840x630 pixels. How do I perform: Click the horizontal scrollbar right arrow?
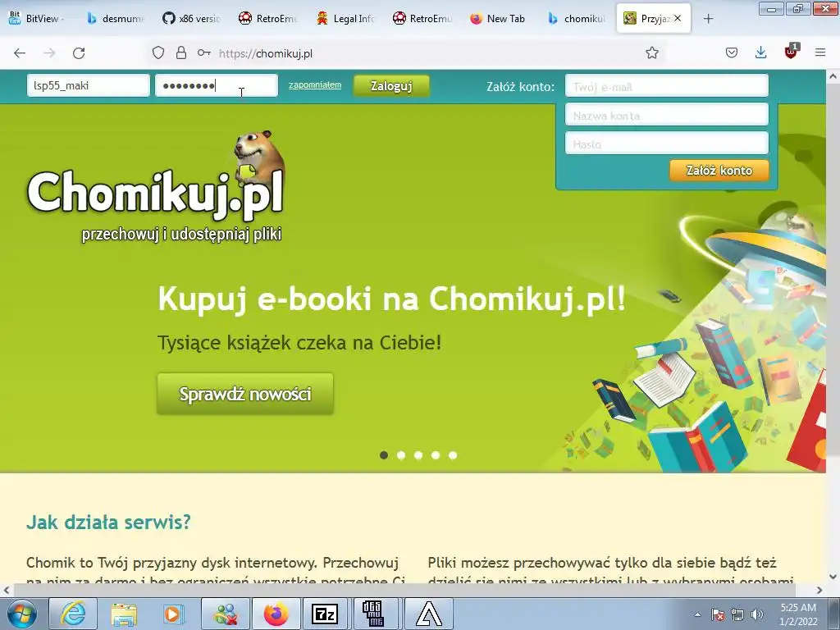[x=819, y=590]
